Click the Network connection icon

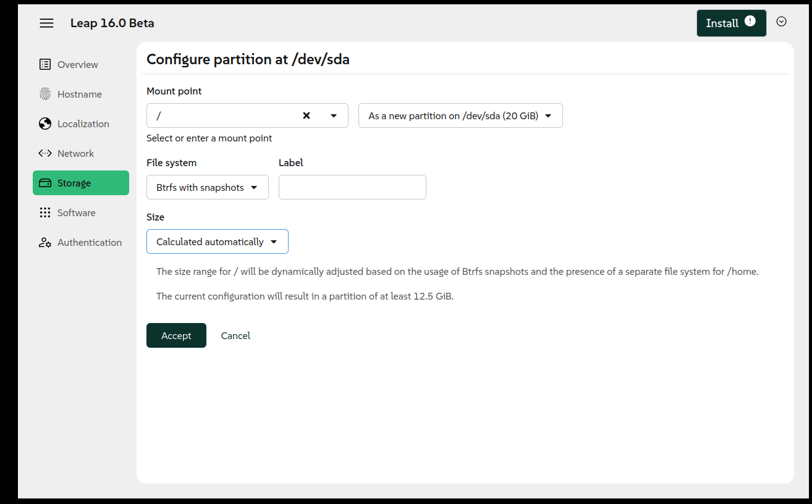[45, 153]
